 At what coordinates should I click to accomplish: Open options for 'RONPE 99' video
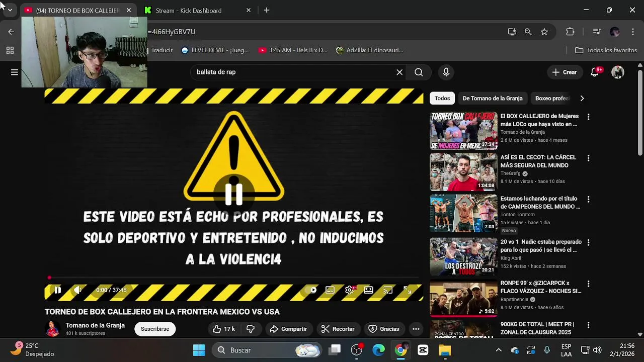click(x=588, y=284)
